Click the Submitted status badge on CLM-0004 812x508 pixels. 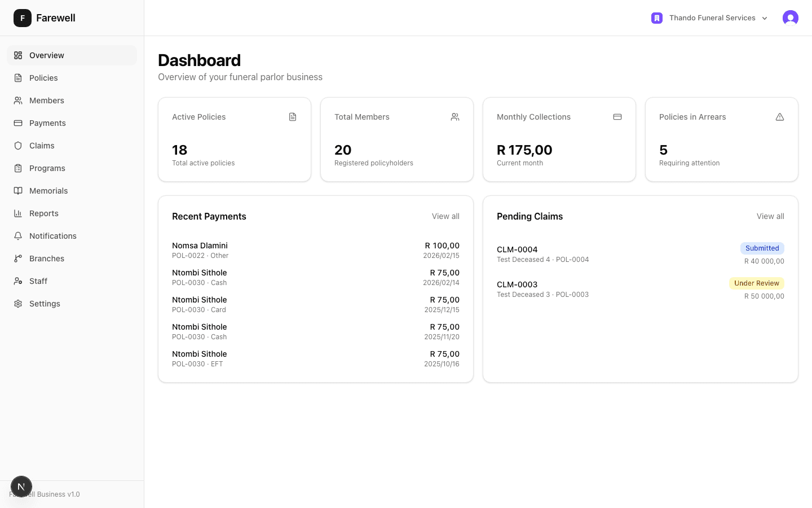click(762, 248)
